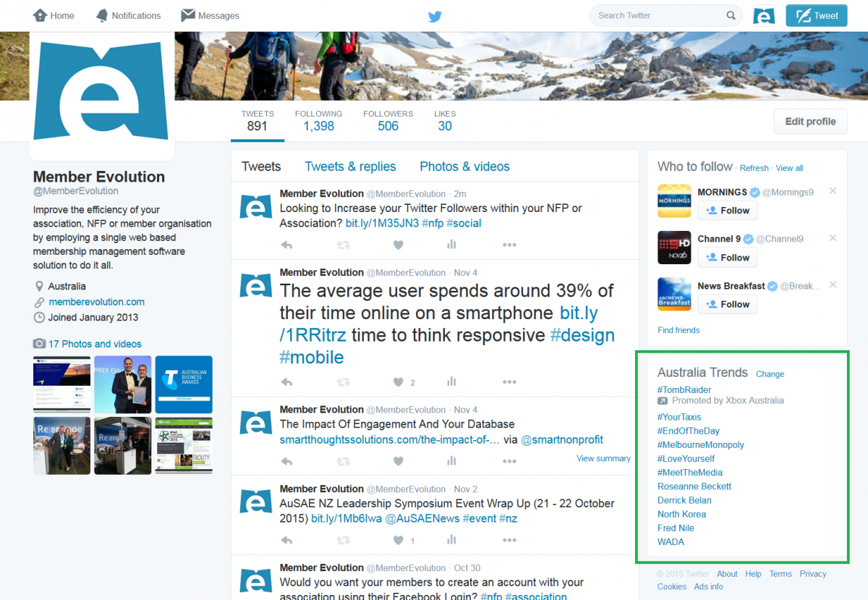Click View all in Who to follow
This screenshot has height=600, width=868.
coord(789,168)
